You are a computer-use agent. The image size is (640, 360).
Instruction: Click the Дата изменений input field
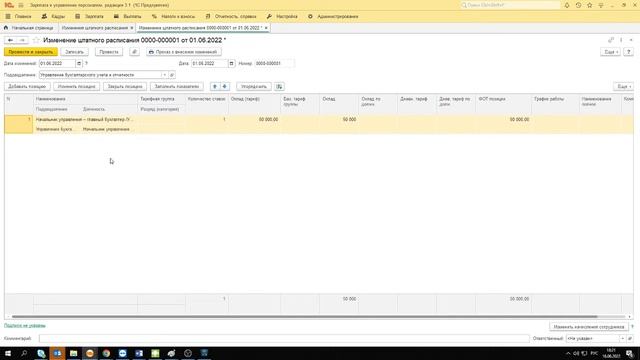click(57, 63)
